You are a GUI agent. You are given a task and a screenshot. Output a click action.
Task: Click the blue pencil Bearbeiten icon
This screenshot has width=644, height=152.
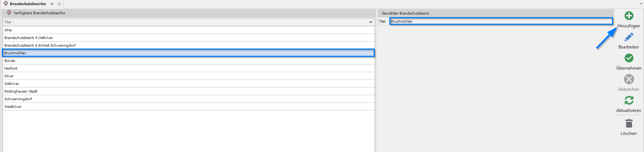coord(629,37)
